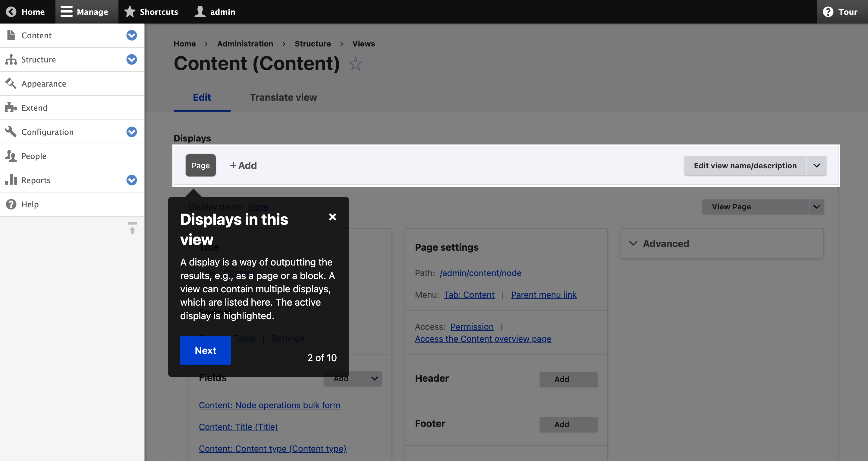
Task: Click the Structure hierarchy icon in sidebar
Action: point(11,59)
